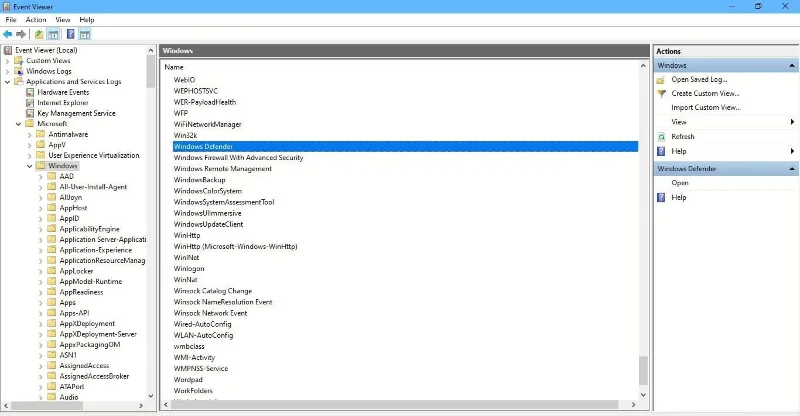Click the Forward arrow toolbar icon
The height and width of the screenshot is (416, 800).
(21, 34)
